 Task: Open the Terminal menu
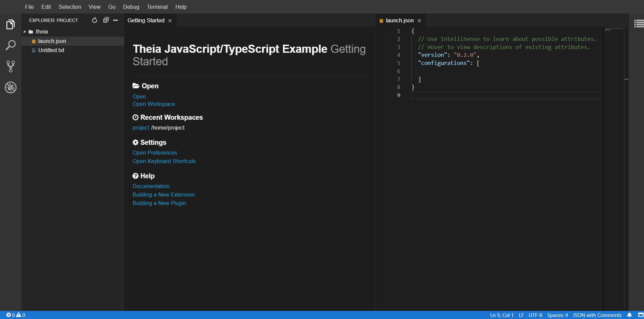point(157,7)
